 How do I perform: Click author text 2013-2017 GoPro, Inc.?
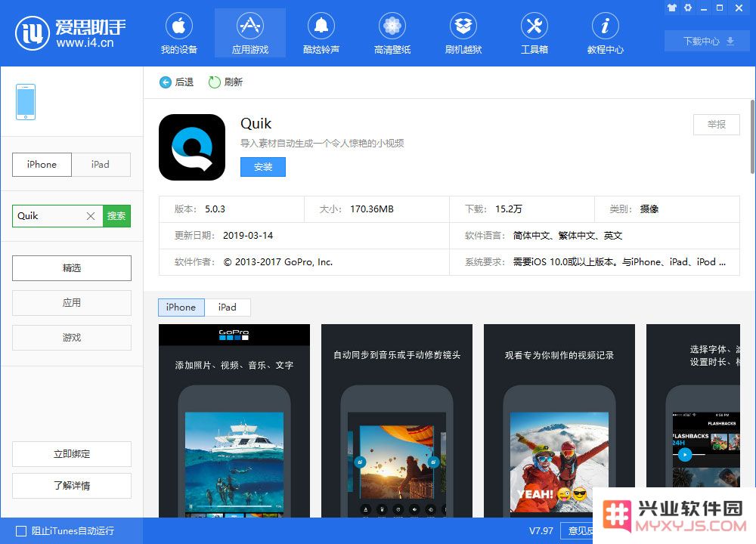coord(278,262)
